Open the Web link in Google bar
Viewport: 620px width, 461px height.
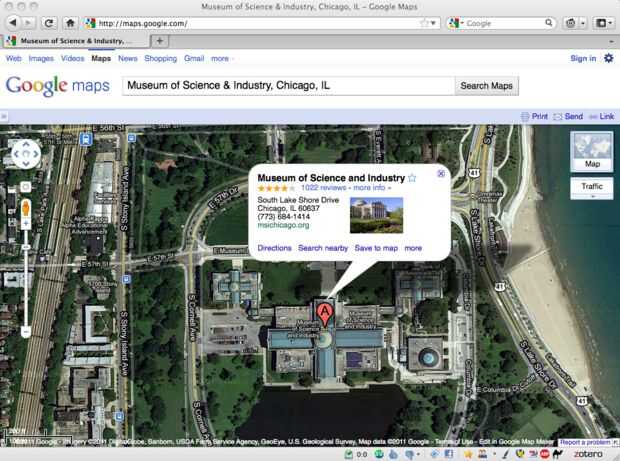(13, 59)
